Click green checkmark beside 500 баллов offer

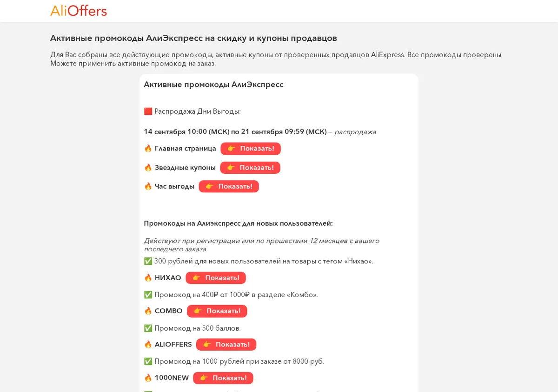click(148, 328)
